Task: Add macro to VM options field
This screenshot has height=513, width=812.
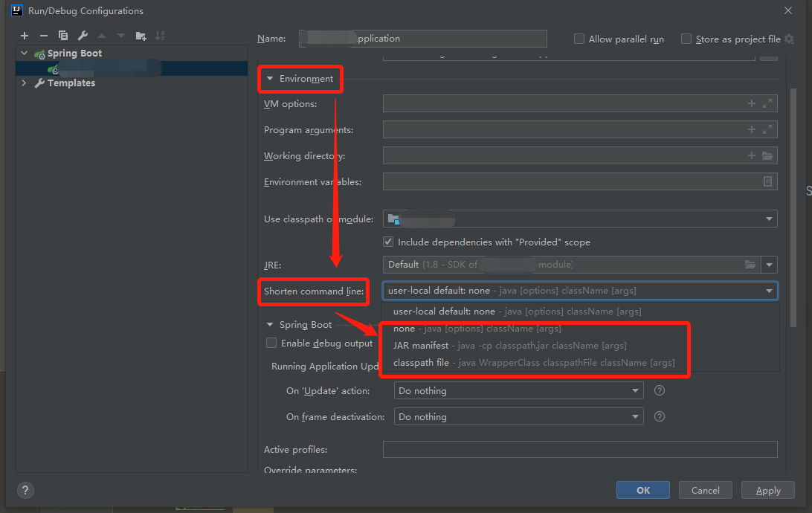Action: pyautogui.click(x=752, y=103)
